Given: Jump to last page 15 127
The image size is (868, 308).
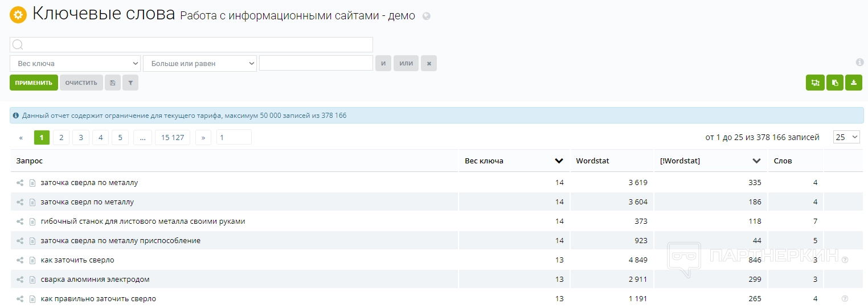Looking at the screenshot, I should pyautogui.click(x=173, y=137).
